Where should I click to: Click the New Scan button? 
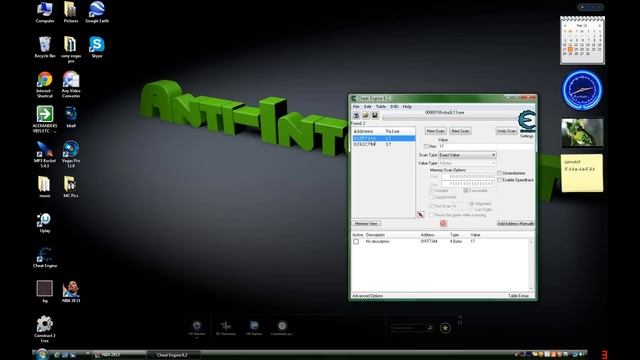(435, 131)
